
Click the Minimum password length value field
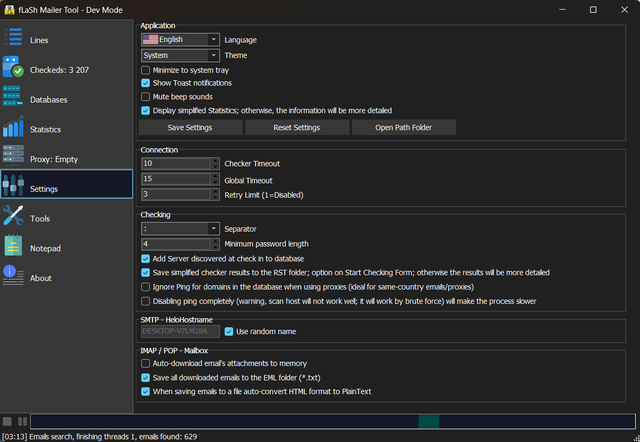tap(176, 244)
